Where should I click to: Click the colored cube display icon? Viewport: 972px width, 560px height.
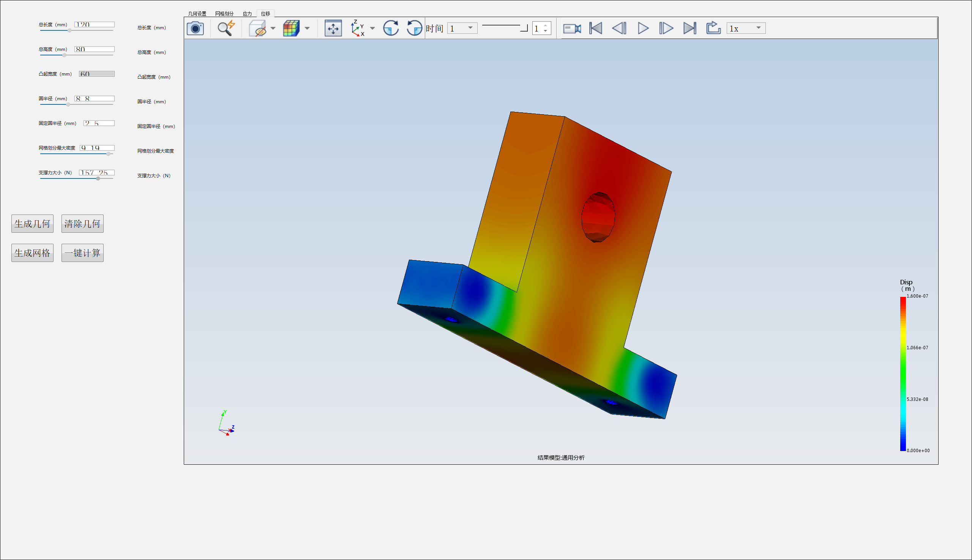point(291,28)
